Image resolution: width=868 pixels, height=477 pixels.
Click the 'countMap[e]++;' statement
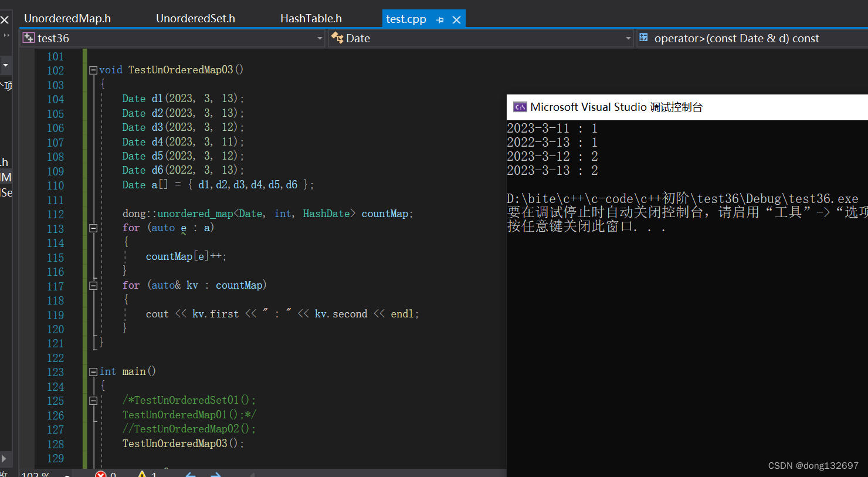(186, 257)
